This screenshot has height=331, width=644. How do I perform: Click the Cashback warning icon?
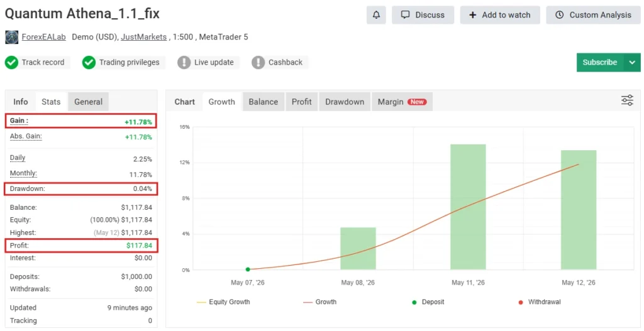click(258, 62)
